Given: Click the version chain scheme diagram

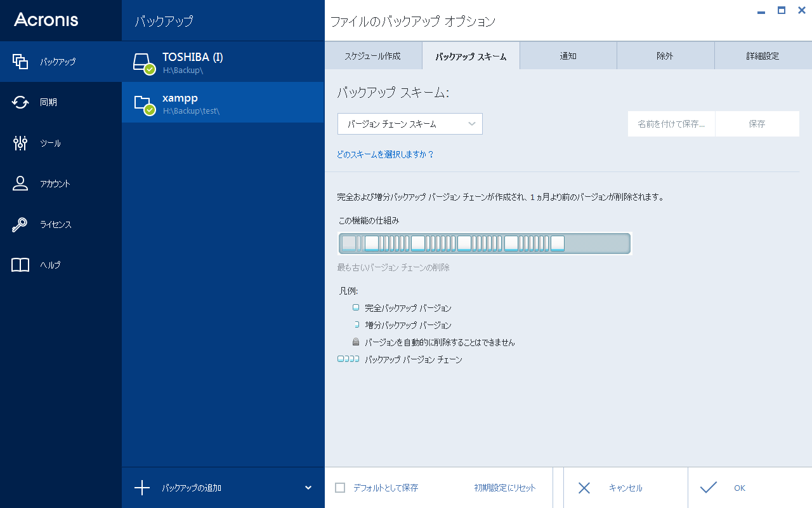Looking at the screenshot, I should (485, 243).
